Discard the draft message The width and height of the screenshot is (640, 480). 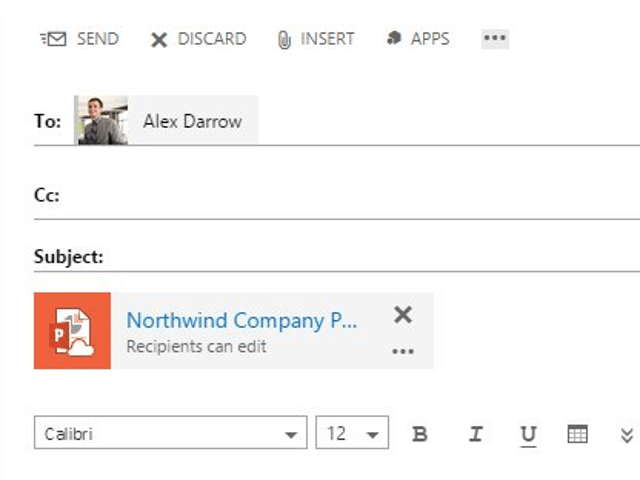coord(198,39)
